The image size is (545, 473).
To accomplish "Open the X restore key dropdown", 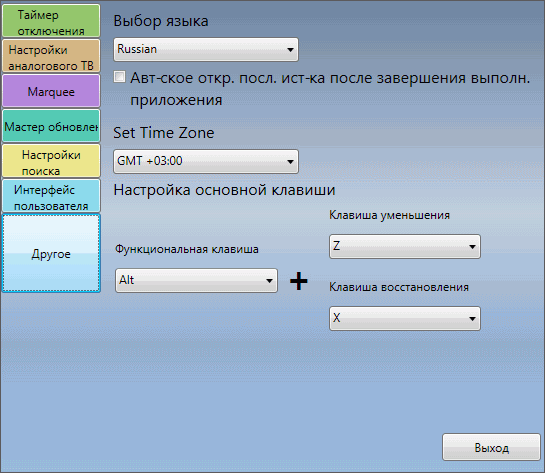I will coord(405,318).
